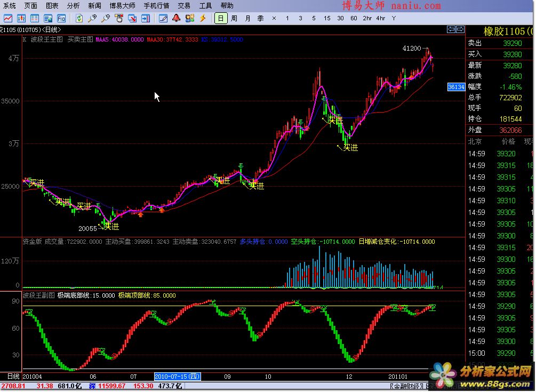536x392 pixels.
Task: Click the 卖出 price 39290
Action: [513, 43]
